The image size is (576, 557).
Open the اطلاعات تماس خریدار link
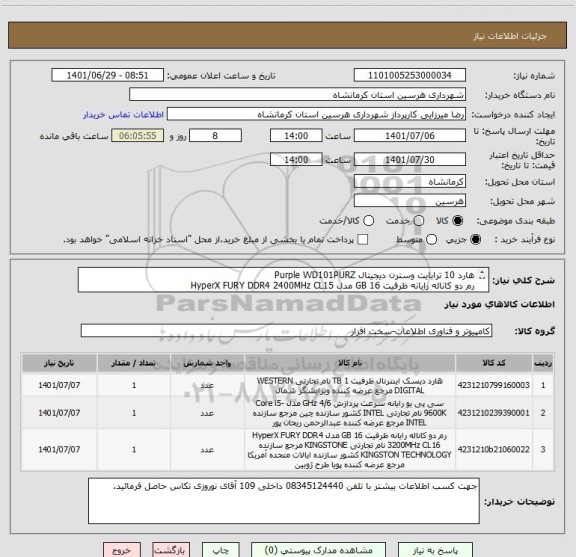click(123, 115)
